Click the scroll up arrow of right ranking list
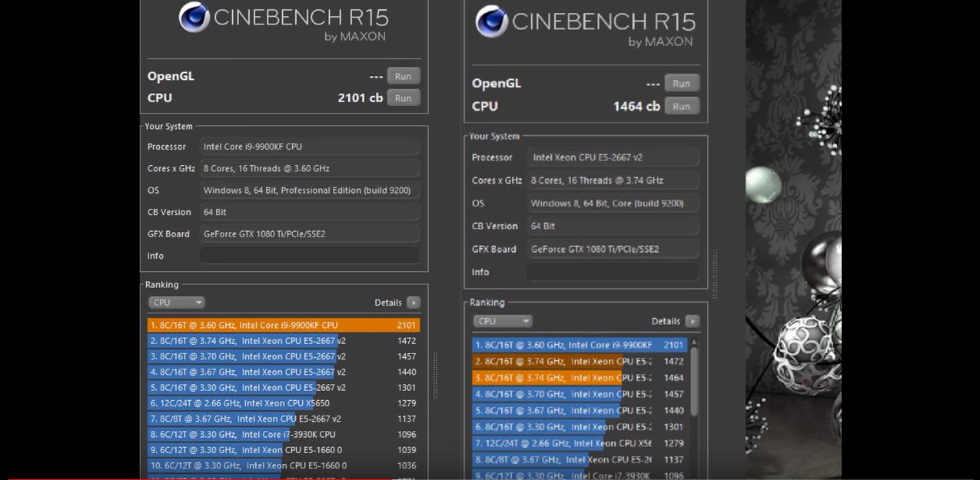This screenshot has width=980, height=480. coord(694,342)
